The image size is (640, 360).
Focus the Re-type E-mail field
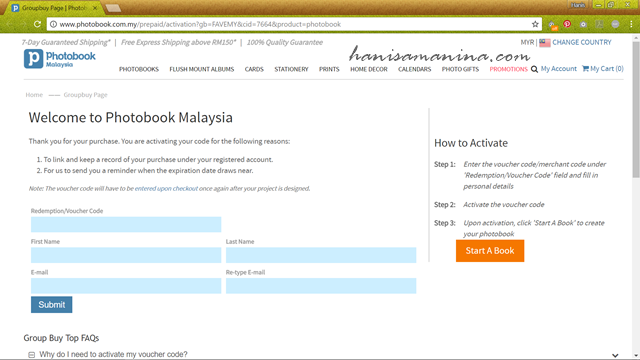[x=321, y=286]
